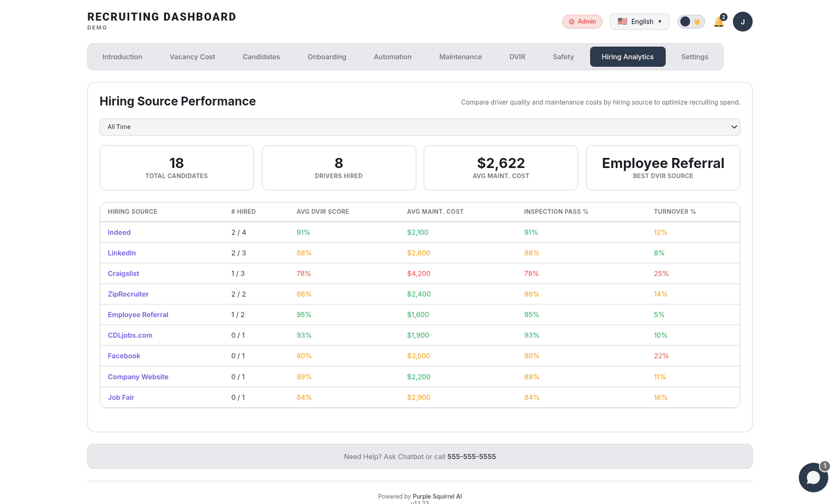The height and width of the screenshot is (504, 840).
Task: Open the Indeed hiring source link
Action: coord(119,233)
